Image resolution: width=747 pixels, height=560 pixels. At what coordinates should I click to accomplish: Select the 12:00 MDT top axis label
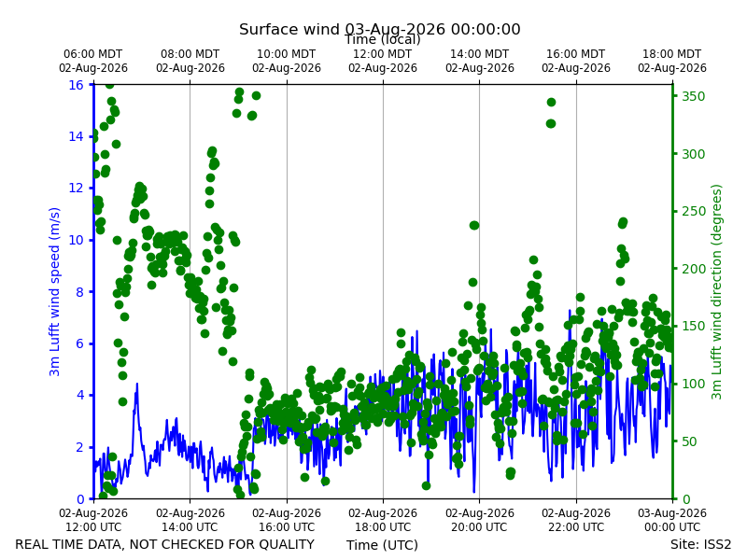(x=383, y=61)
